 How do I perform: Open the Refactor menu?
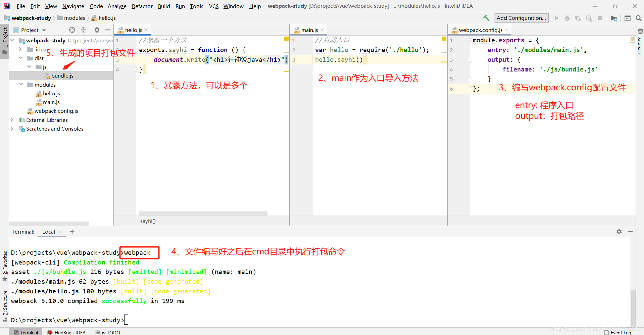tap(142, 6)
